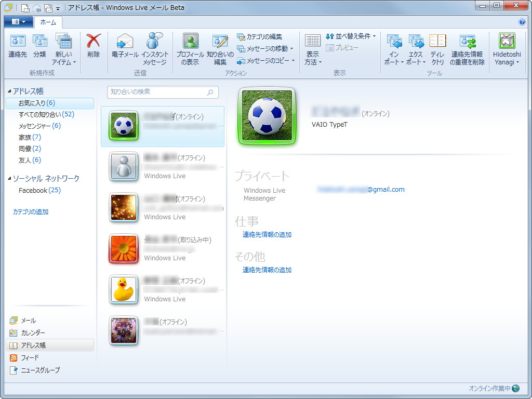Switch to アドレス帳 in navigation pane
This screenshot has height=399, width=532.
pos(50,345)
